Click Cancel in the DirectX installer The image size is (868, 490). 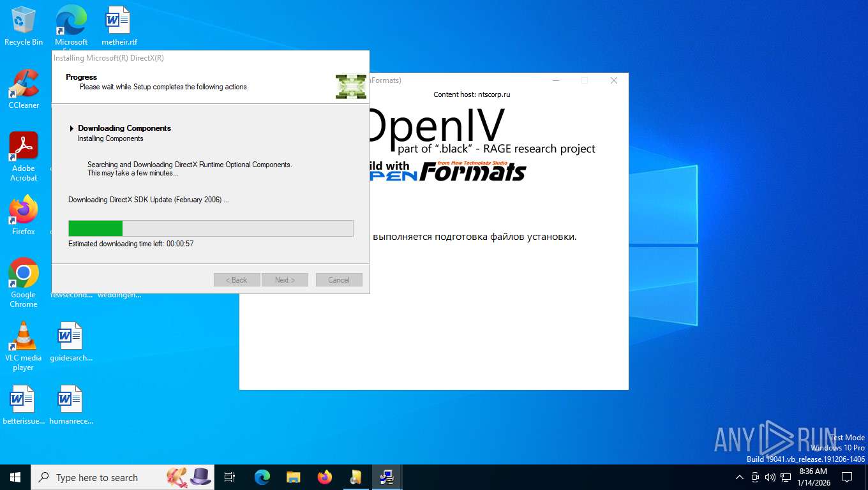(x=339, y=280)
